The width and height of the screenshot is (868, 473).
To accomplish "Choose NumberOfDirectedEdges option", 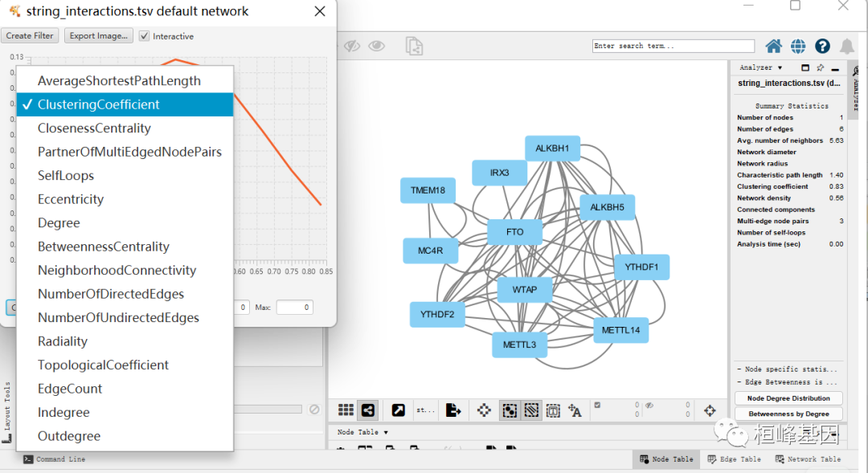I will point(125,294).
